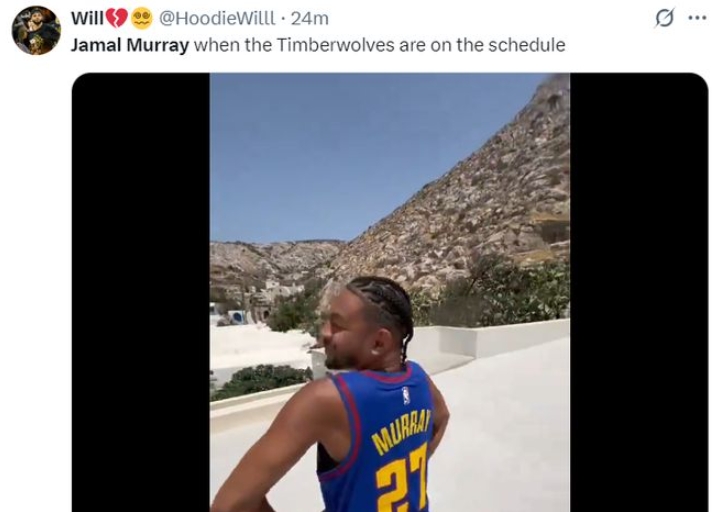Open the post via 24m timestamp
Viewport: 721px width, 512px height.
point(310,18)
